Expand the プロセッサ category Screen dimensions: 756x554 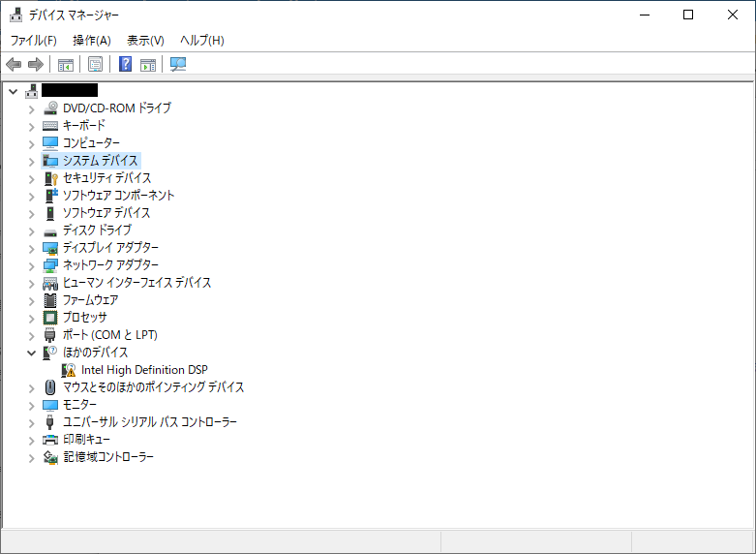click(x=32, y=319)
